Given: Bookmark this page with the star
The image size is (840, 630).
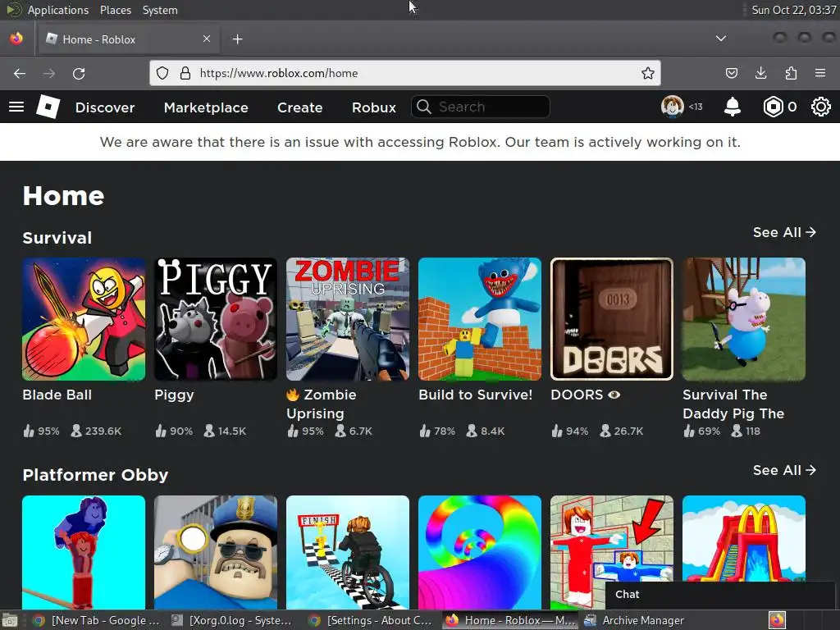Looking at the screenshot, I should coord(648,73).
